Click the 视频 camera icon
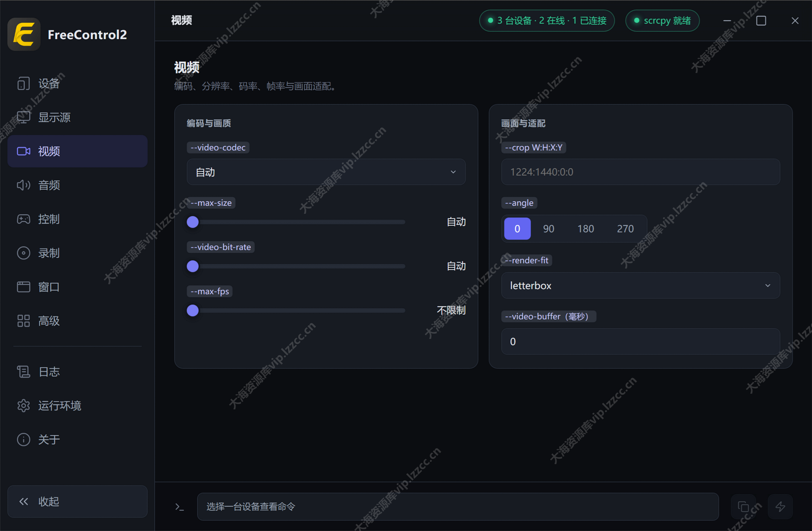This screenshot has width=812, height=531. coord(23,151)
